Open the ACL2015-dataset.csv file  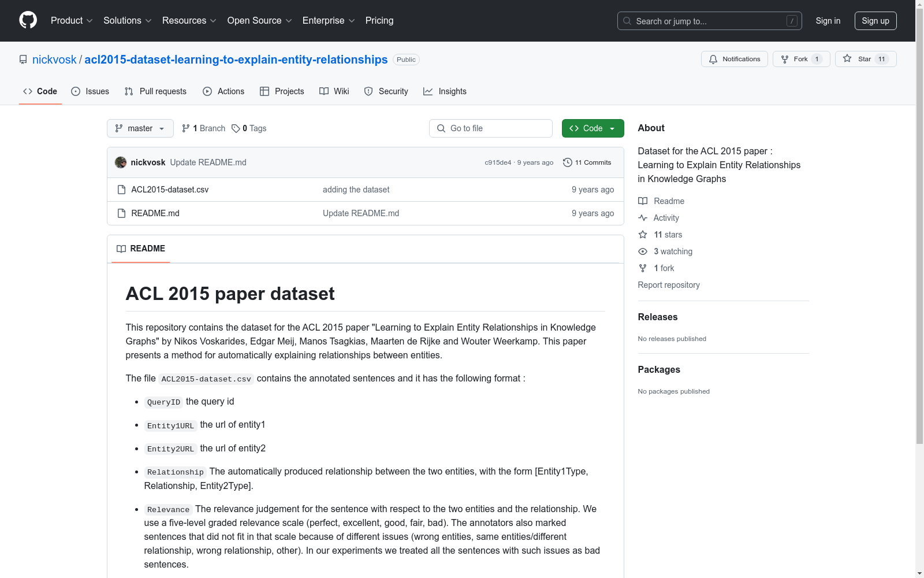pos(170,190)
